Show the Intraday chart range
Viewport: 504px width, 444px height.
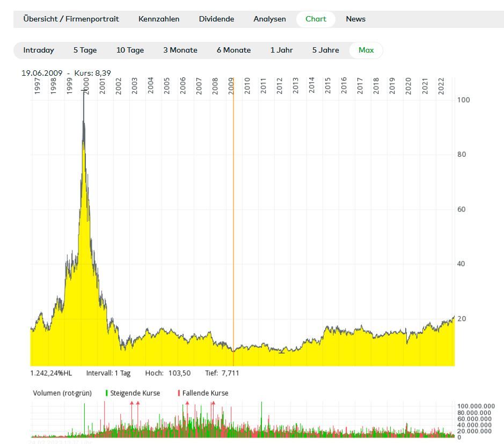(x=39, y=50)
